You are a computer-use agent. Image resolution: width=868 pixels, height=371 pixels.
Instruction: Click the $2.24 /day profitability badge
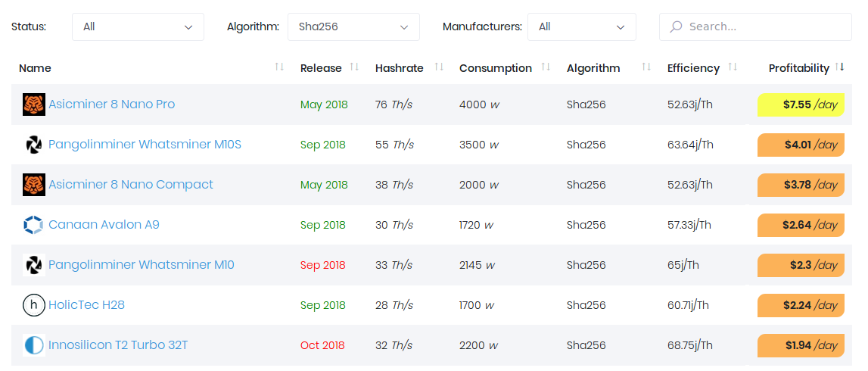[x=801, y=306]
